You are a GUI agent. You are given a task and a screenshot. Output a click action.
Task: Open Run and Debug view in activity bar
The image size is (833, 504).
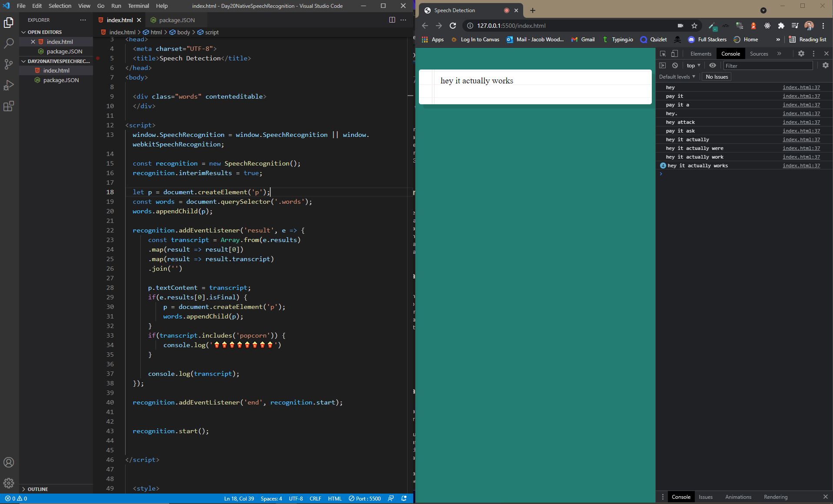[x=9, y=85]
